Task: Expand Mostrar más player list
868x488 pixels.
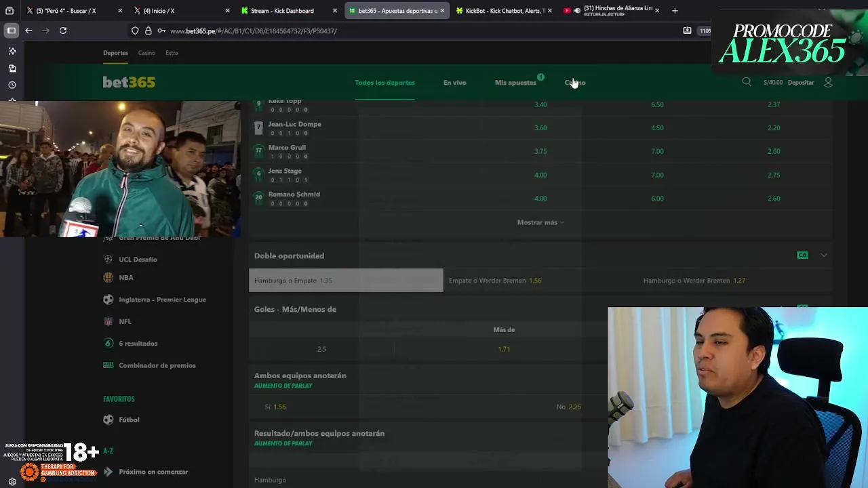Action: [540, 222]
